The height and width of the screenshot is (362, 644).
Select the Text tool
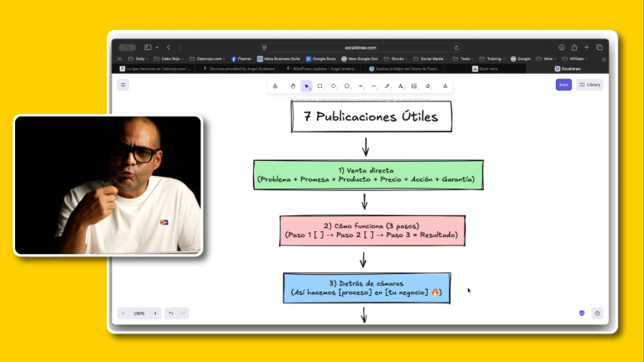click(401, 85)
